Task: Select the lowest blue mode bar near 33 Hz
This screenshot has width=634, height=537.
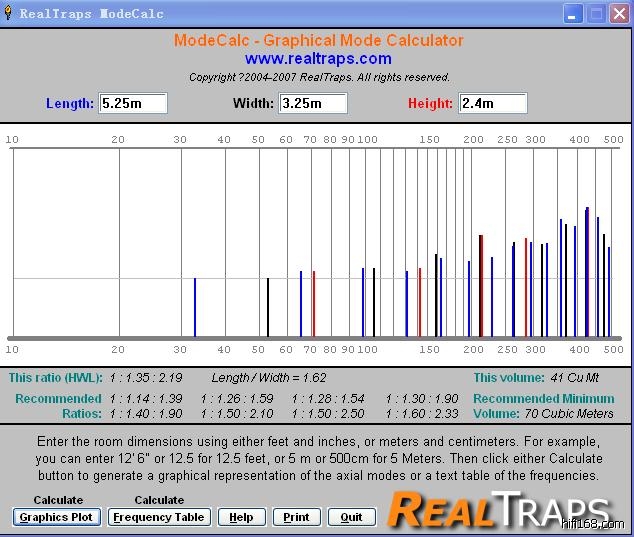Action: 195,307
